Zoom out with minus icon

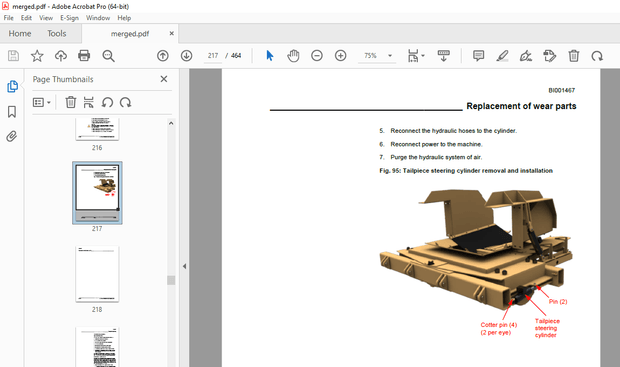pos(317,56)
